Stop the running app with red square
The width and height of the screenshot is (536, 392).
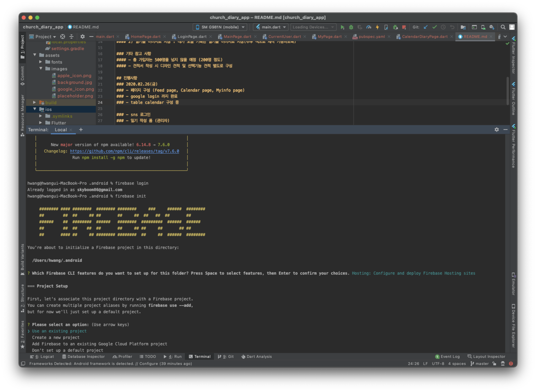tap(404, 27)
